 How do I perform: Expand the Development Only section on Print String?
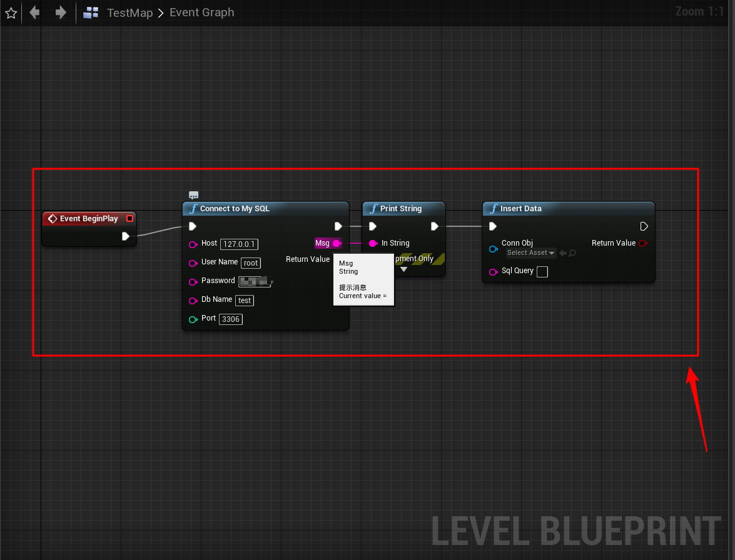[405, 269]
